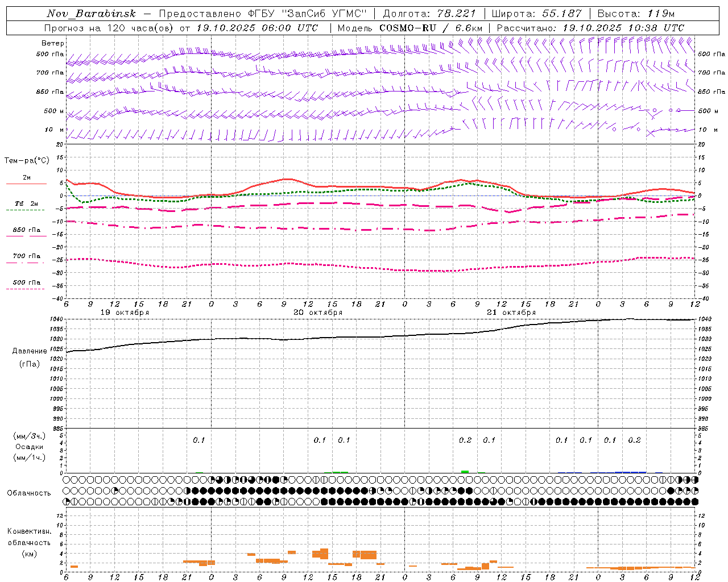Click the green precipitation bar under 20 октября
728x582 pixels.
pos(340,472)
